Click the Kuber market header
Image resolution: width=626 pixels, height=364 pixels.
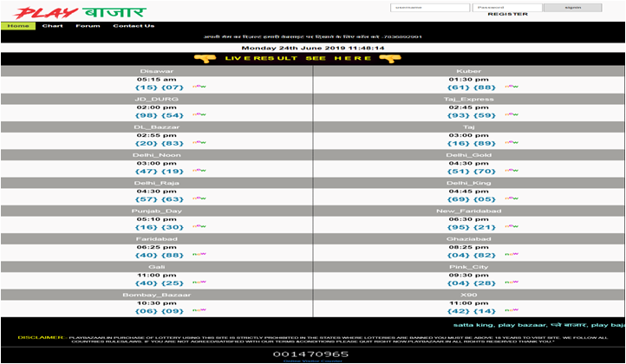[x=469, y=71]
